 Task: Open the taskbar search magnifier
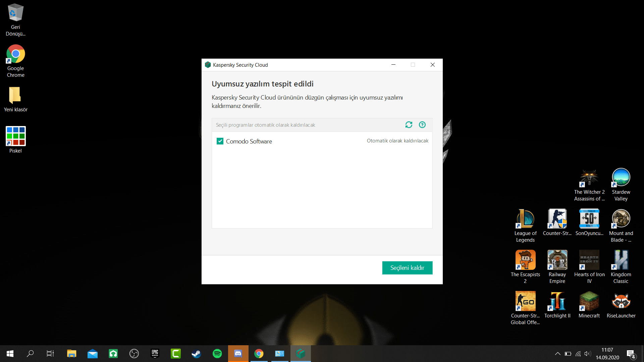(x=30, y=353)
